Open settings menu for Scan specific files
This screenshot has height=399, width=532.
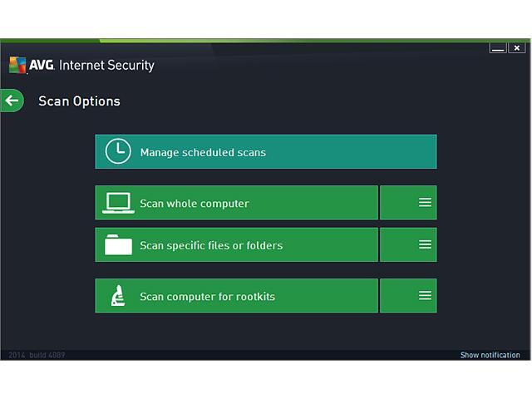(425, 245)
